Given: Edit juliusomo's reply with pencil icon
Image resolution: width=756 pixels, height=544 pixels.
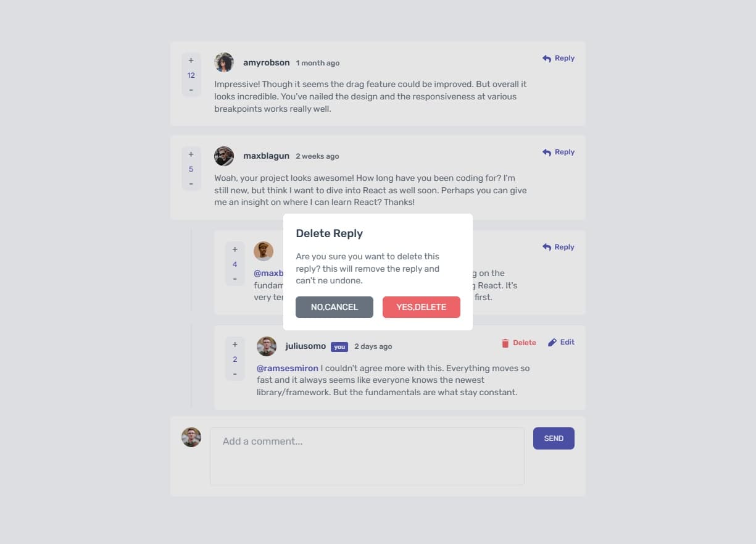Looking at the screenshot, I should coord(561,342).
